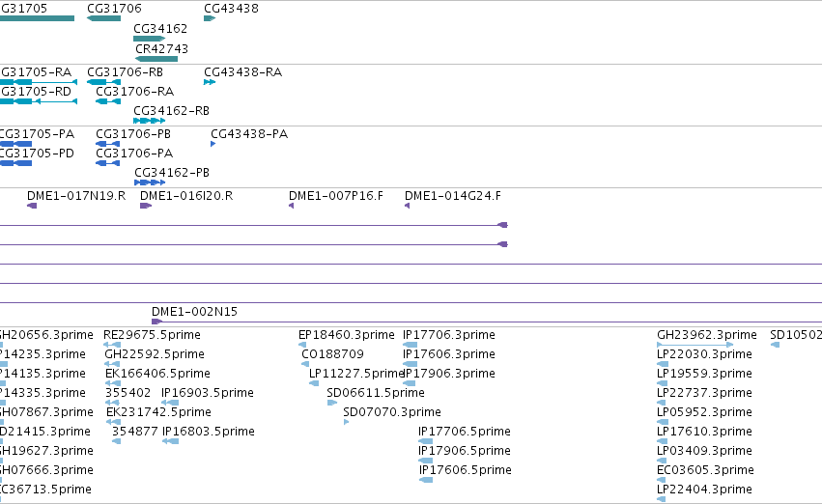This screenshot has height=504, width=822.
Task: Click the CG31705-RA transcript label
Action: point(36,72)
